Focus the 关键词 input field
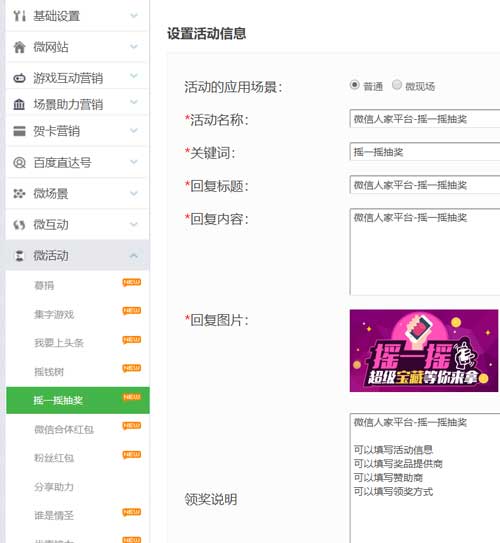The width and height of the screenshot is (500, 543). tap(425, 152)
